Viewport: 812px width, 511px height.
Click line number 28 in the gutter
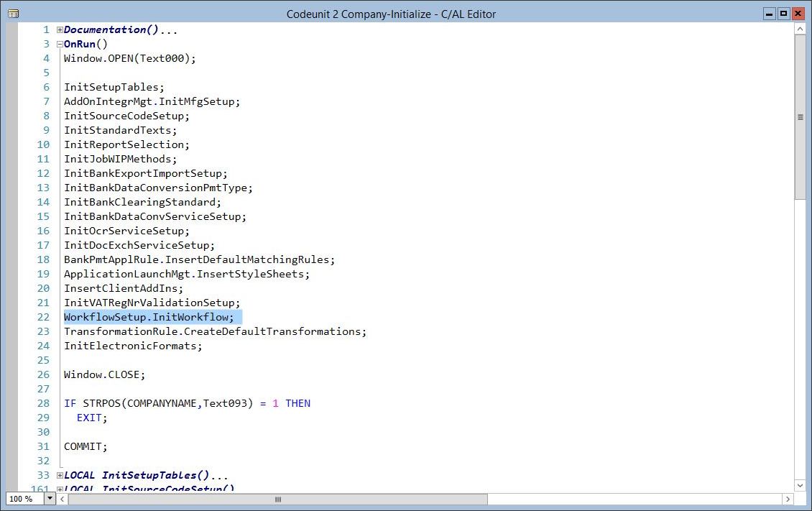pyautogui.click(x=44, y=404)
